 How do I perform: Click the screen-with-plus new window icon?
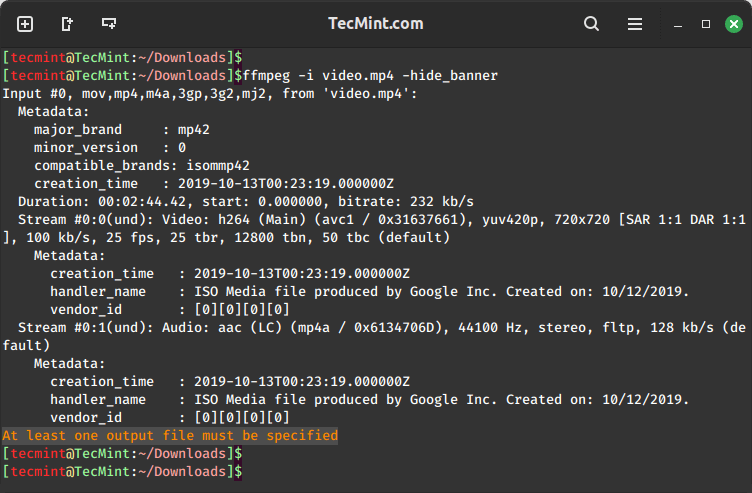(x=109, y=23)
